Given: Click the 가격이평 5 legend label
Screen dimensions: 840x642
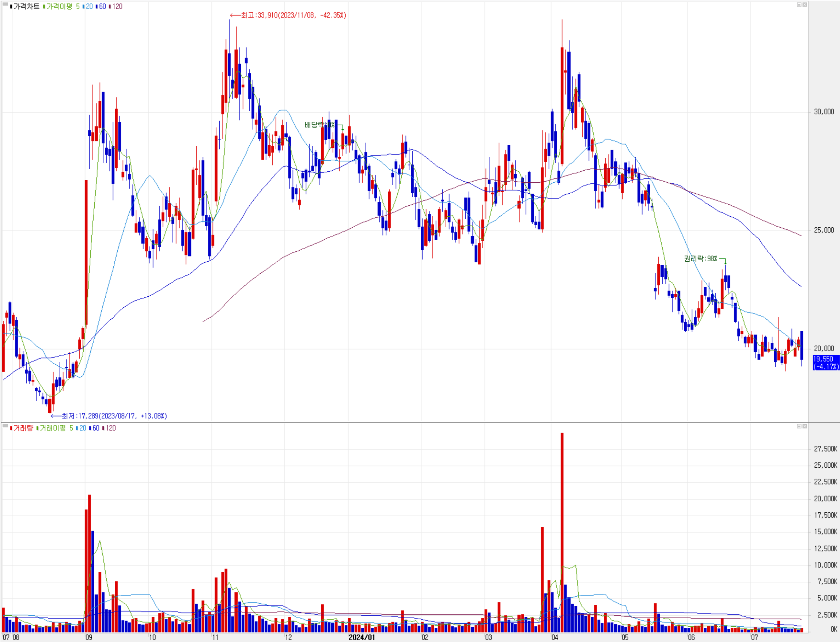Looking at the screenshot, I should pyautogui.click(x=61, y=7).
